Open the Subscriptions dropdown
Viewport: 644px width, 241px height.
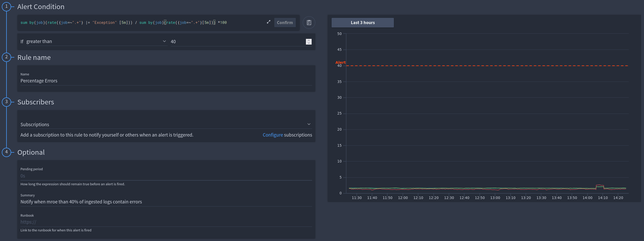(x=166, y=124)
